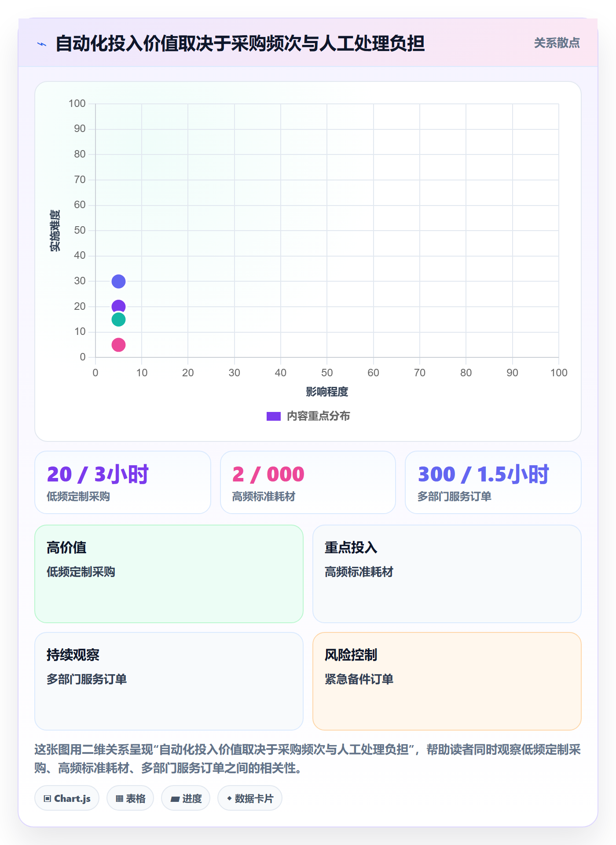
Task: Click the teal scatter point at 15
Action: coord(118,320)
